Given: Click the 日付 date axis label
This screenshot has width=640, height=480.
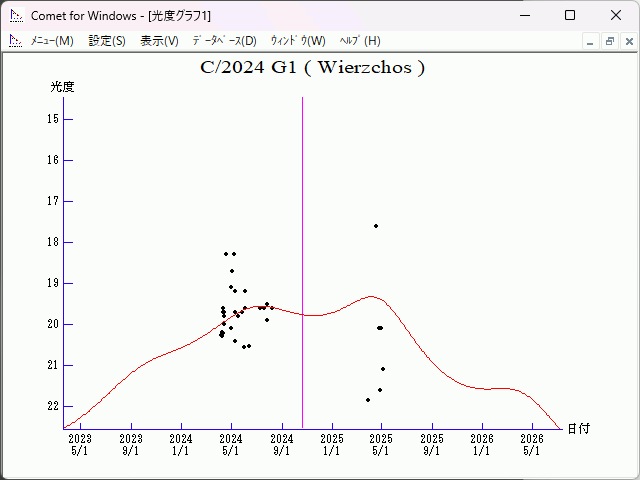Looking at the screenshot, I should 578,428.
